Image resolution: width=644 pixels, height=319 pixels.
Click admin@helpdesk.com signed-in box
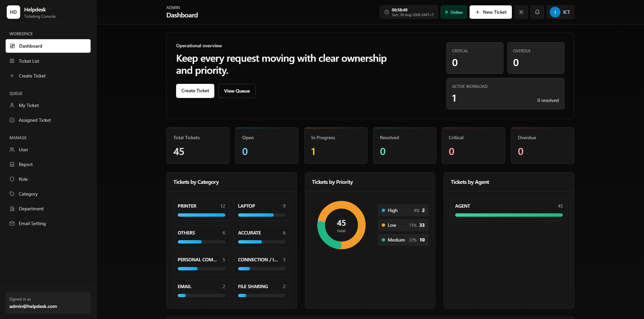click(48, 303)
